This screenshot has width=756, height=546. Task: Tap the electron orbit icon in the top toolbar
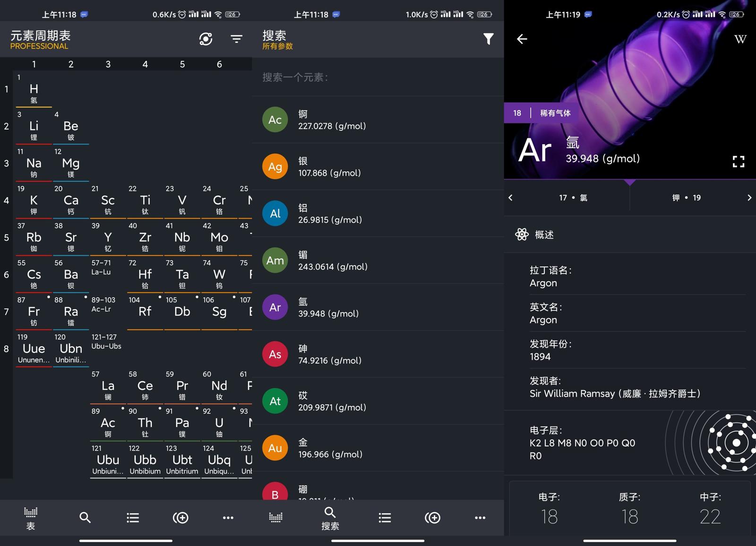(x=206, y=39)
